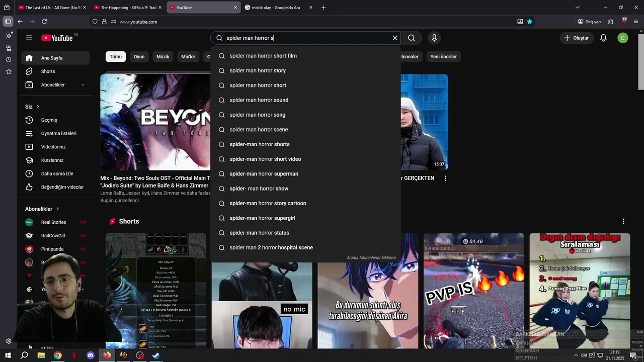Choose suggestion spider man horror short film
644x362 pixels.
point(305,56)
